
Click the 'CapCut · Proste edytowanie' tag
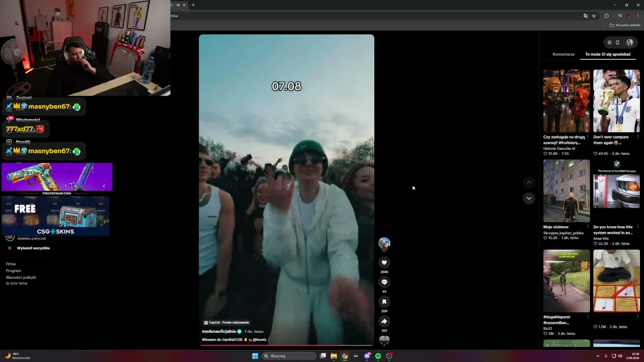point(226,322)
